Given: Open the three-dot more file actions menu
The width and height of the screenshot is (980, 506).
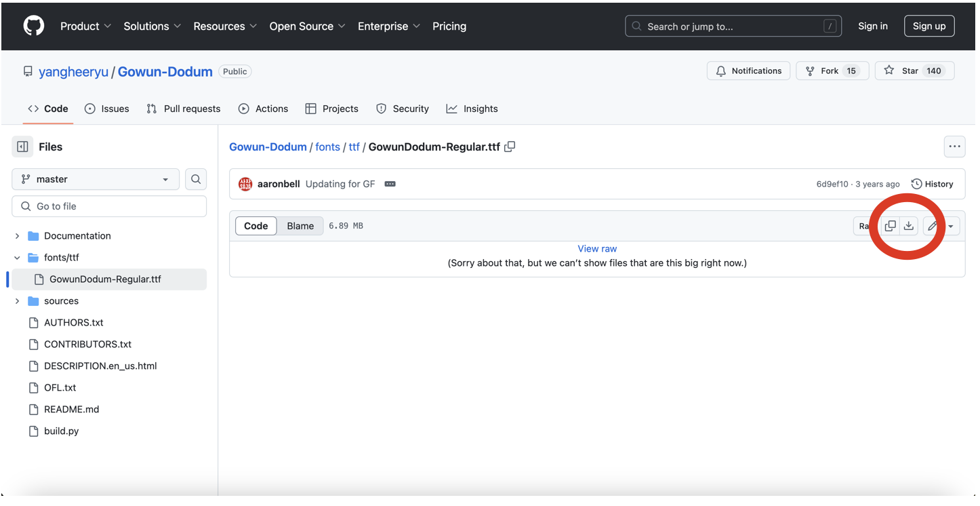Looking at the screenshot, I should (x=954, y=147).
